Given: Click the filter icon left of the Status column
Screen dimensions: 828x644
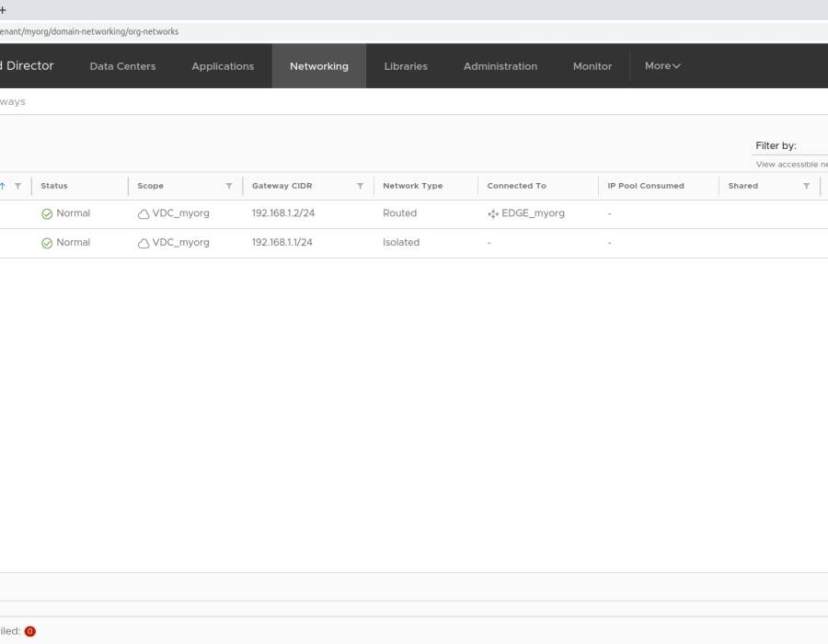Looking at the screenshot, I should click(18, 186).
